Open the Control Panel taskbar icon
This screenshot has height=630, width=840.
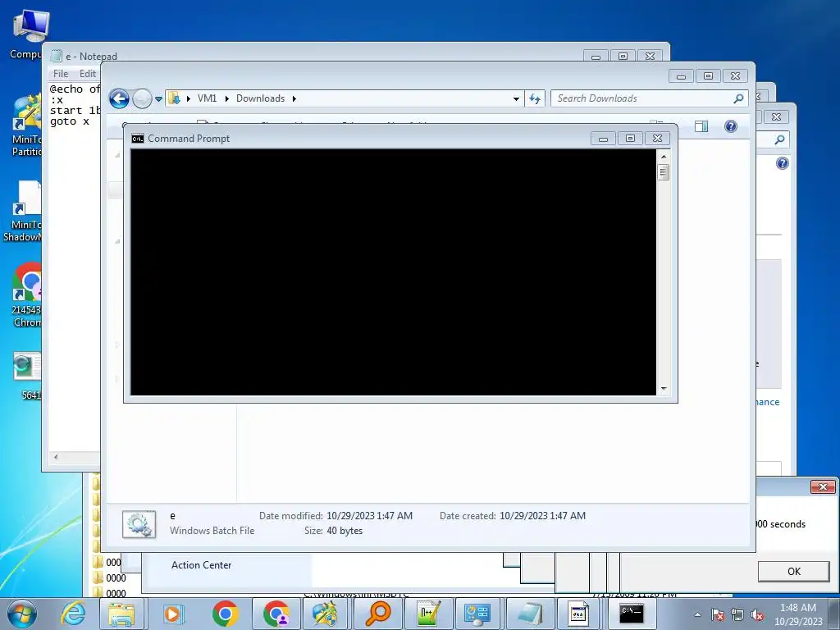click(477, 614)
